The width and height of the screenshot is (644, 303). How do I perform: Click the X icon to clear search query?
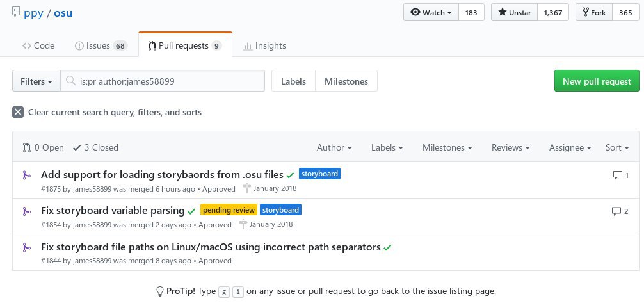coord(18,112)
